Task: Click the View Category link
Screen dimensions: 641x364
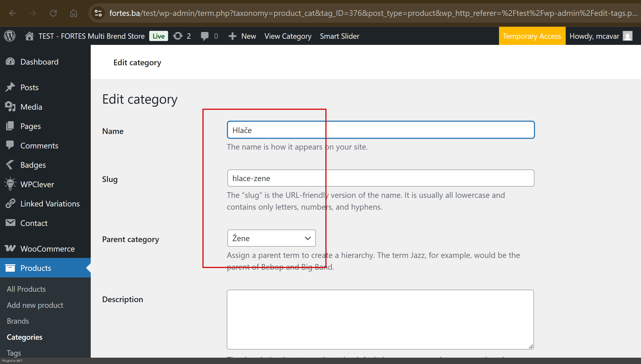Action: (288, 36)
